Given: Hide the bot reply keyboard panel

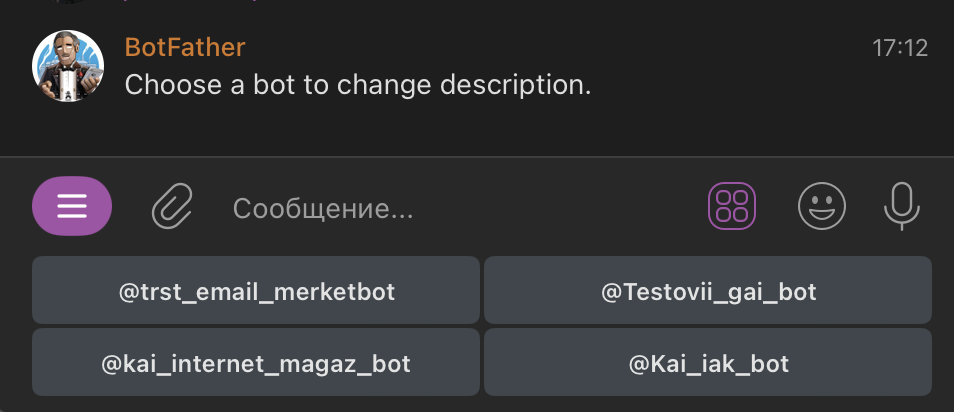Looking at the screenshot, I should (x=731, y=207).
